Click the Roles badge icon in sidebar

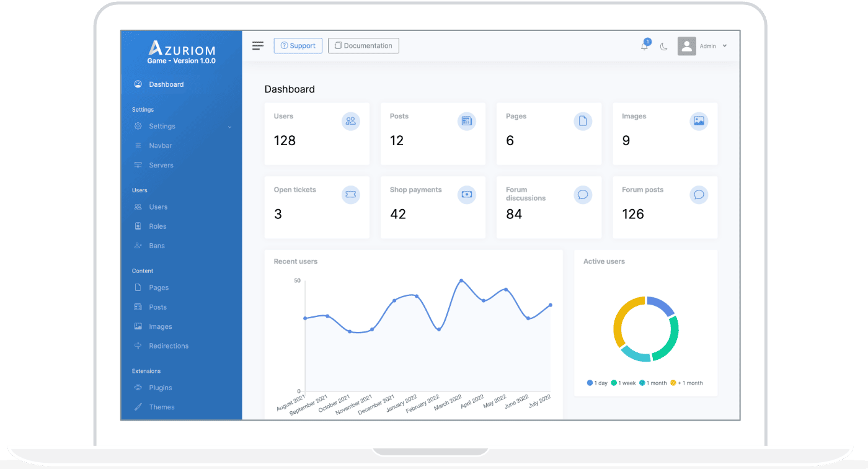(138, 226)
